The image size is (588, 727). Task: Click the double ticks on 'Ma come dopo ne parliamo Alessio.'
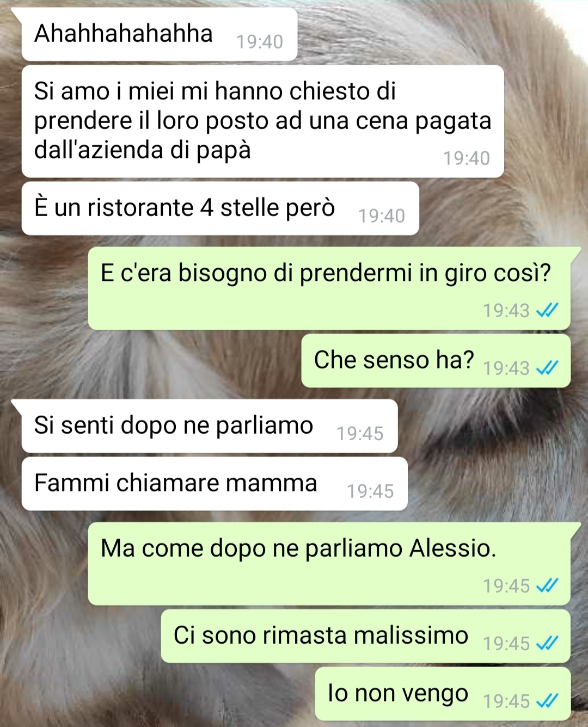(547, 586)
